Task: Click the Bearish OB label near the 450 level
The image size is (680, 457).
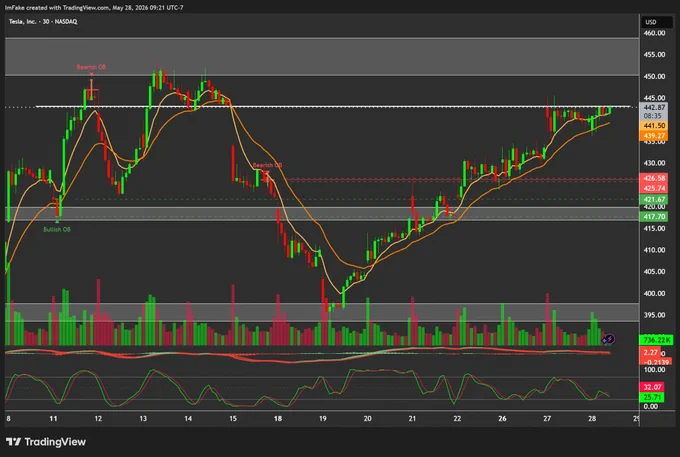Action: (91, 67)
